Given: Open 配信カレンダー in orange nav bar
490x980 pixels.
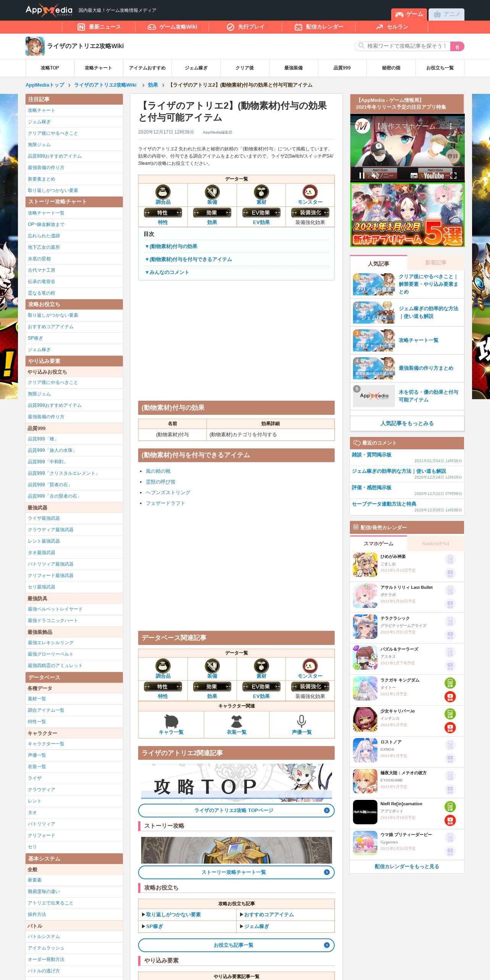Looking at the screenshot, I should (319, 27).
